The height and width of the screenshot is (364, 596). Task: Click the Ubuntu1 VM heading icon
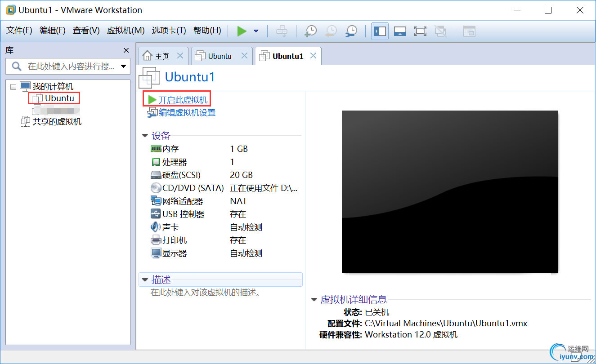point(149,77)
